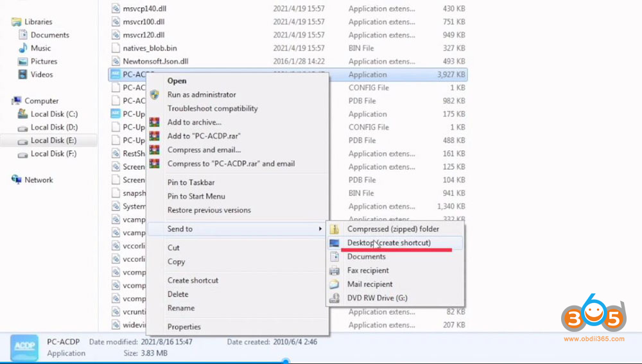Select Local Disk (C:) in sidebar
This screenshot has height=364, width=642.
click(x=54, y=114)
